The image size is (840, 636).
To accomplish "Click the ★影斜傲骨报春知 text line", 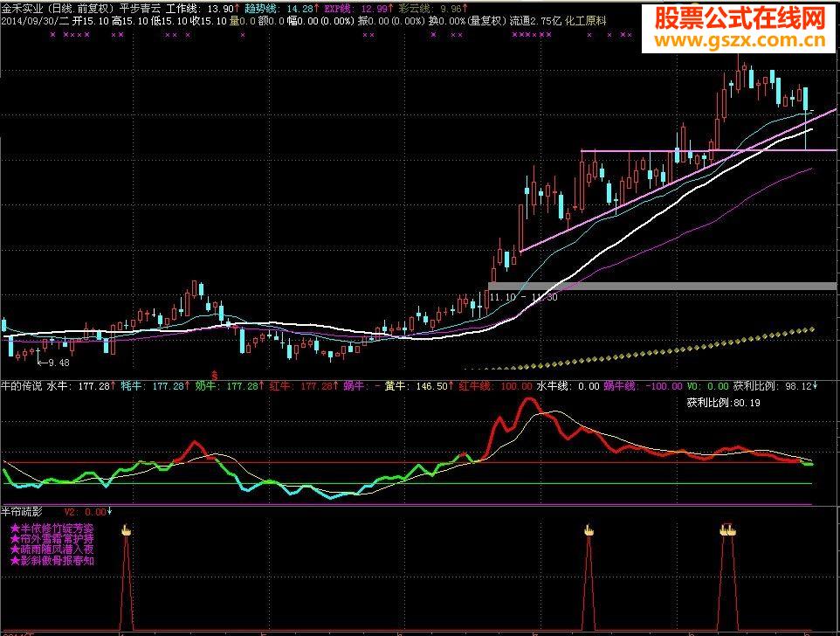I will [52, 561].
